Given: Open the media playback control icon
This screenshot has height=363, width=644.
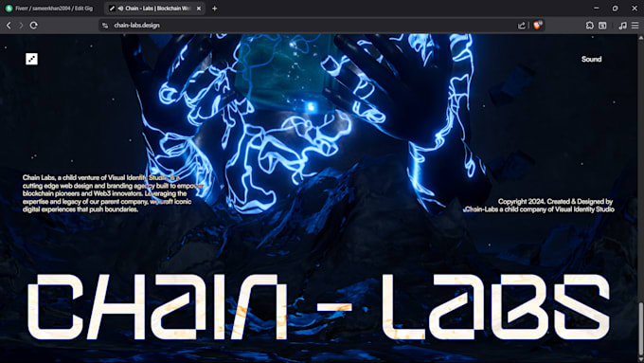Looking at the screenshot, I should coord(622,26).
